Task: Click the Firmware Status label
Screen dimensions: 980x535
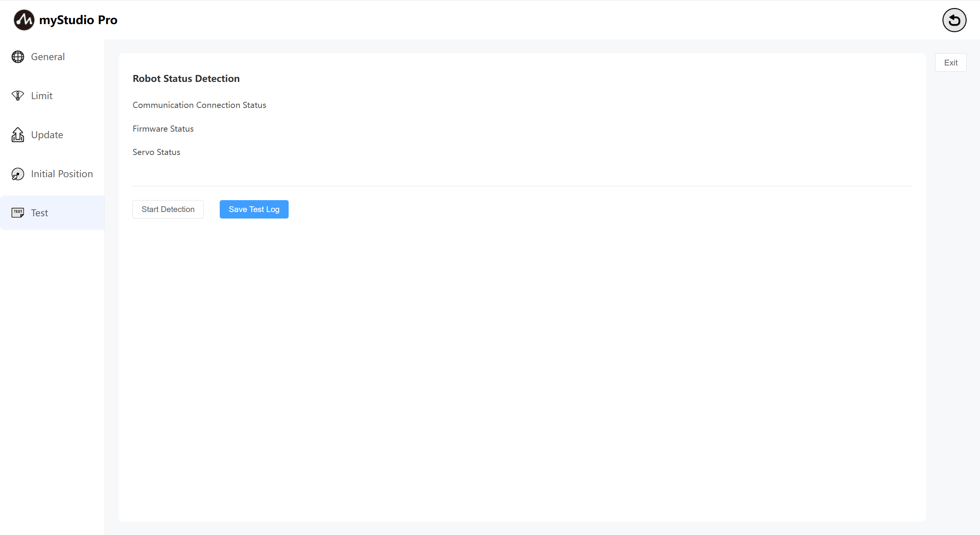Action: (x=163, y=129)
